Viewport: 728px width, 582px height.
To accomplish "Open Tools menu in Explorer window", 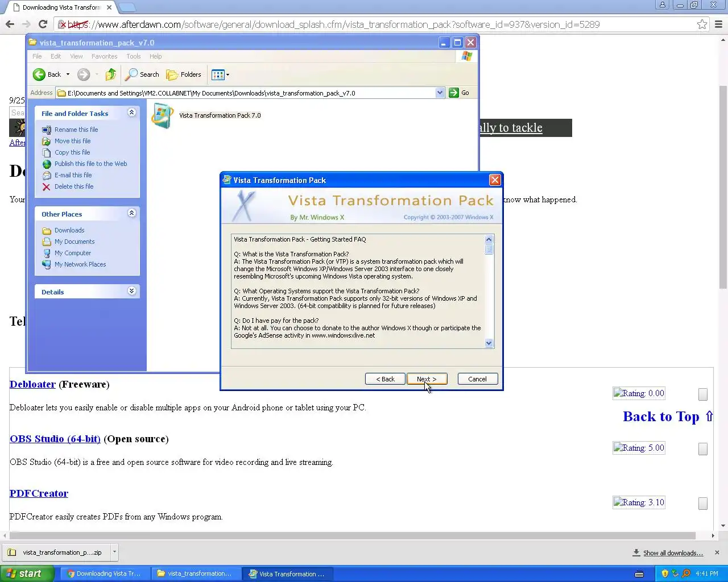I will [x=134, y=56].
